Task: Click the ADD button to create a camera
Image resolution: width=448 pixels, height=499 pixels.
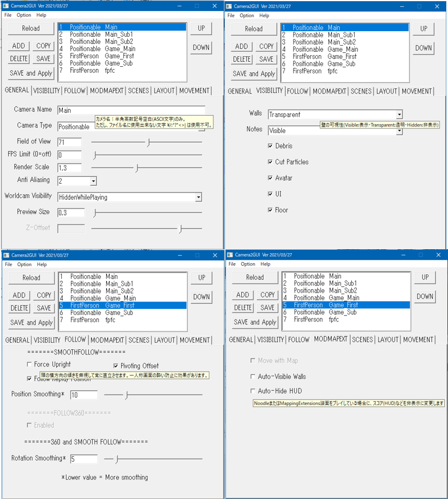Action: pos(18,46)
